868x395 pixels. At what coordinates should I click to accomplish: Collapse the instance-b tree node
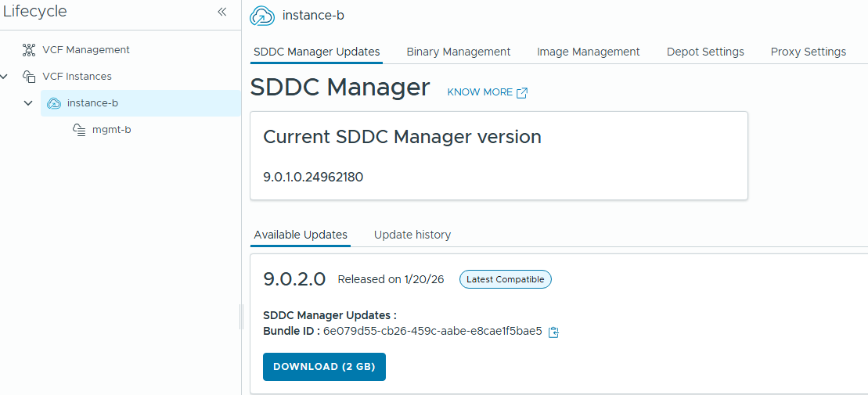pyautogui.click(x=28, y=103)
